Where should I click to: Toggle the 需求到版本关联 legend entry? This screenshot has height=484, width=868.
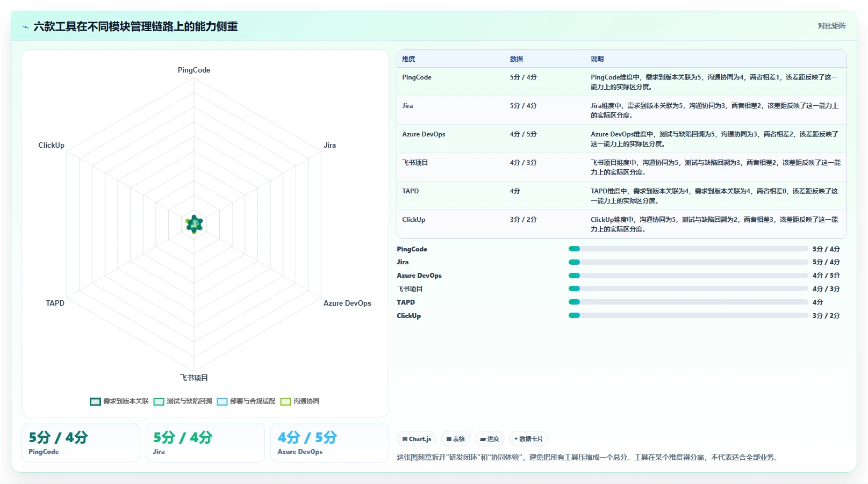119,401
